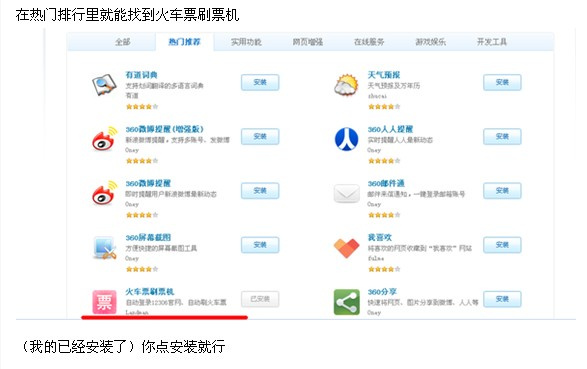Open the 360屏幕截图 title link

148,237
